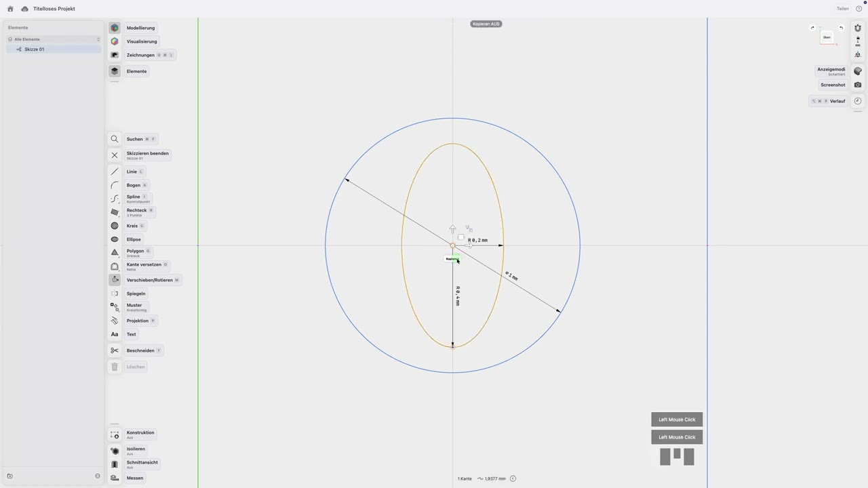Open Kante versetzen Kette variant label
Image resolution: width=868 pixels, height=488 pixels.
132,270
